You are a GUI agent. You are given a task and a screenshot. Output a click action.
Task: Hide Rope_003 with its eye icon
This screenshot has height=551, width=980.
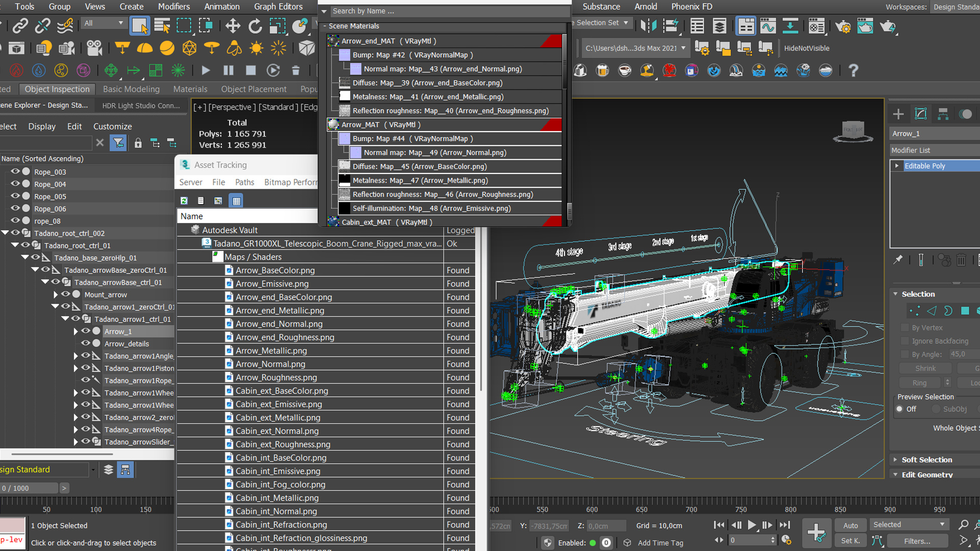pyautogui.click(x=15, y=171)
